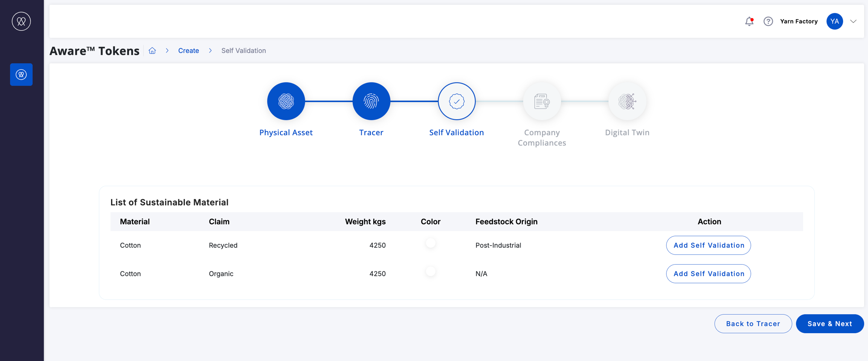The height and width of the screenshot is (361, 868).
Task: Open the Aware Tokens sidebar icon
Action: point(21,75)
